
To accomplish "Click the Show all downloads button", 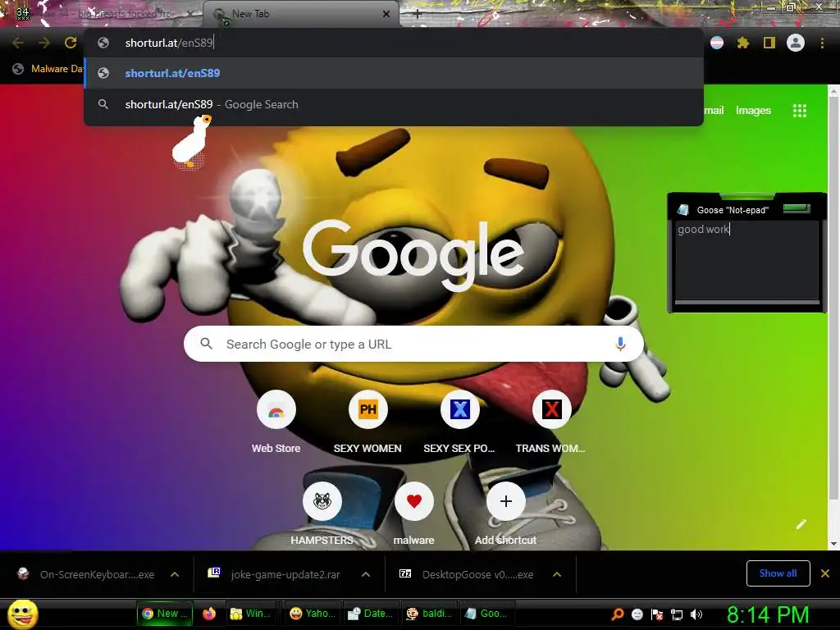I will 778,573.
